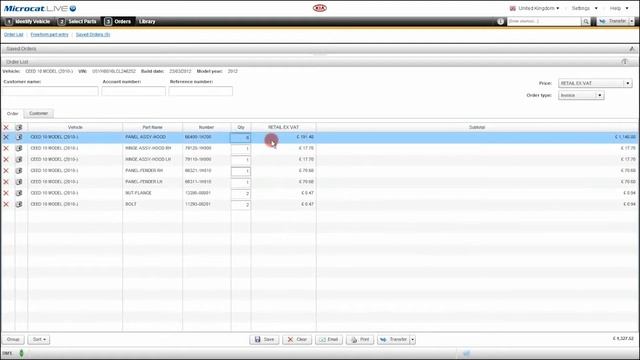Edit Qty field for NUT-FLANGE
Screen dimensions: 640x360
point(241,193)
